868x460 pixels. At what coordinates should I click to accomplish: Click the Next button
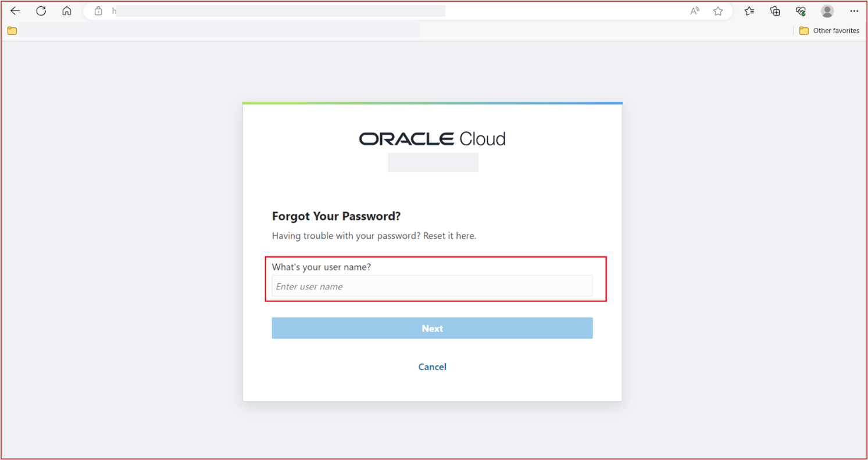pyautogui.click(x=432, y=328)
